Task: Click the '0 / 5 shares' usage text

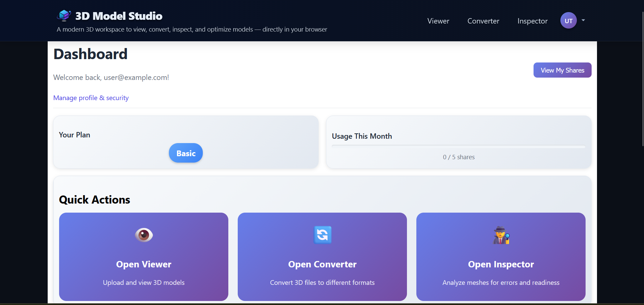Action: (458, 157)
